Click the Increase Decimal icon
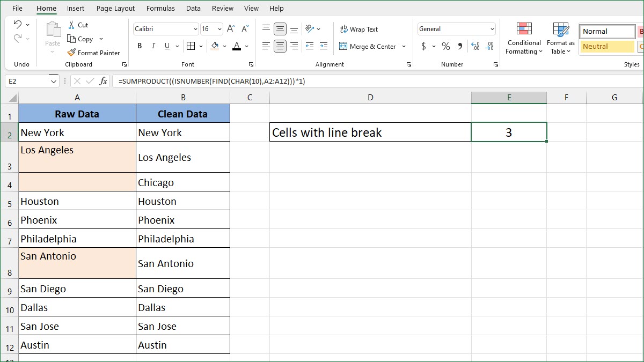This screenshot has width=644, height=362. (474, 46)
